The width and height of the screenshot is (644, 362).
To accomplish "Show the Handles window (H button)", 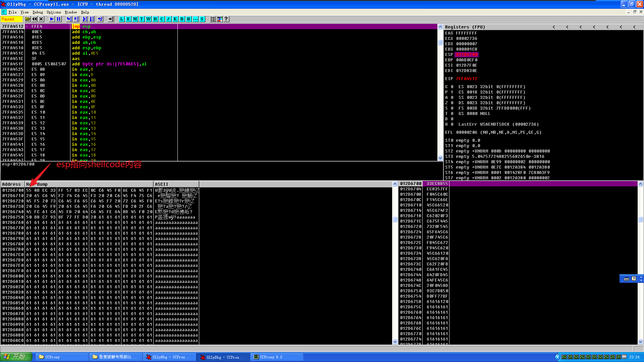I will 155,19.
